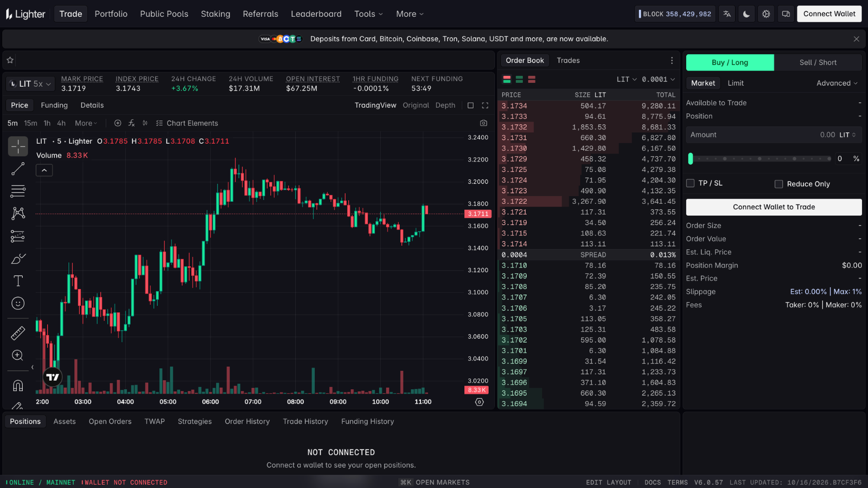Select the trend line drawing tool
This screenshot has width=868, height=488.
18,169
